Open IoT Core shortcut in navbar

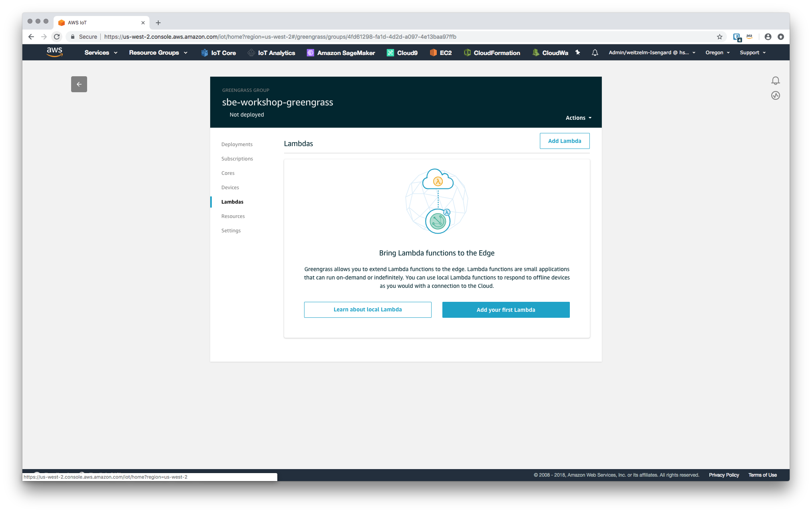click(219, 53)
